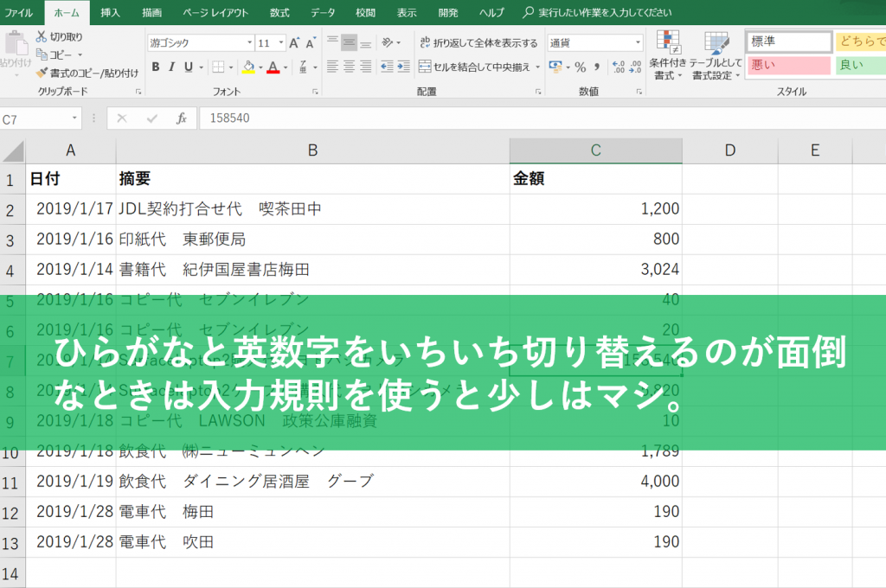
Task: Toggle italic formatting
Action: tap(172, 67)
